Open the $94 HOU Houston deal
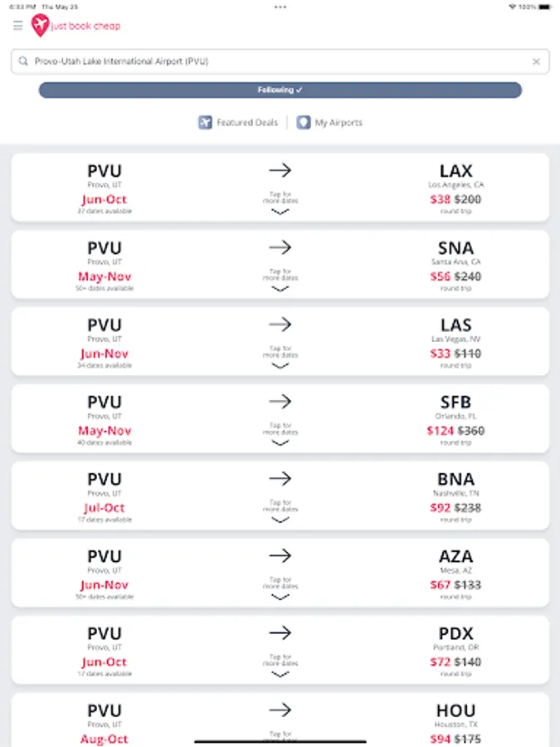Image resolution: width=560 pixels, height=747 pixels. [x=455, y=723]
